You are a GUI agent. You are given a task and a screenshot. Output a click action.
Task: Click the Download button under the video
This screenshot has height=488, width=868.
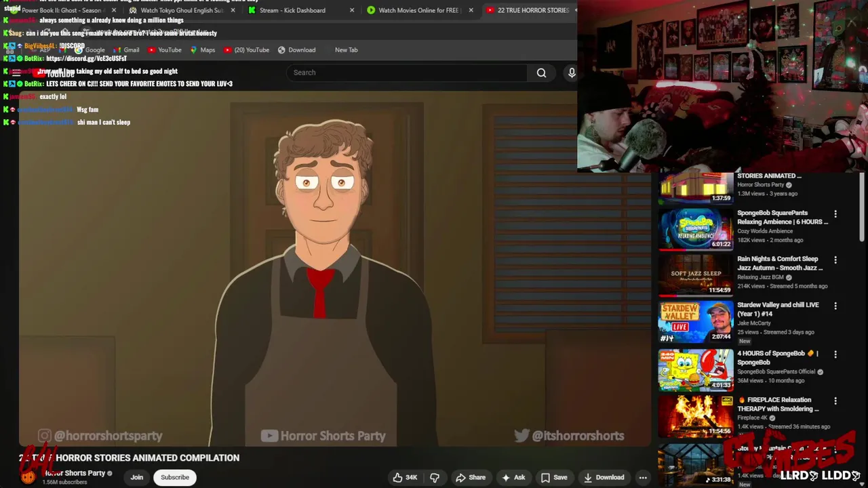[x=604, y=477]
